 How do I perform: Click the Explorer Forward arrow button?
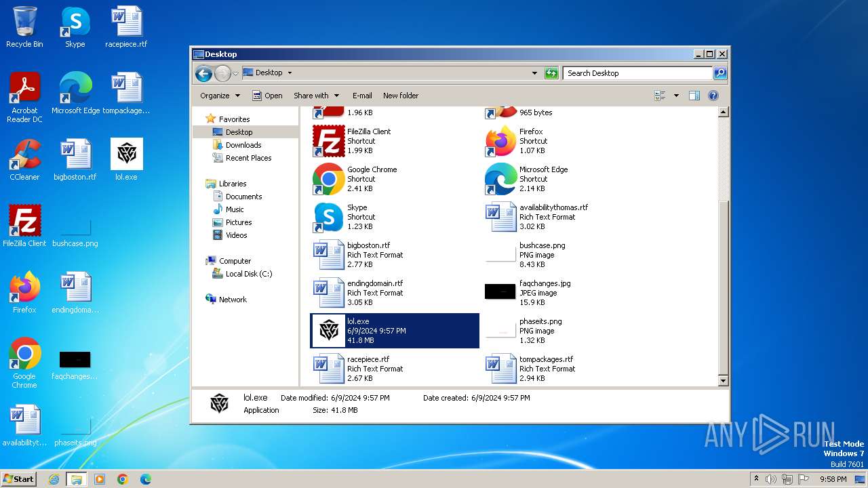coord(222,73)
